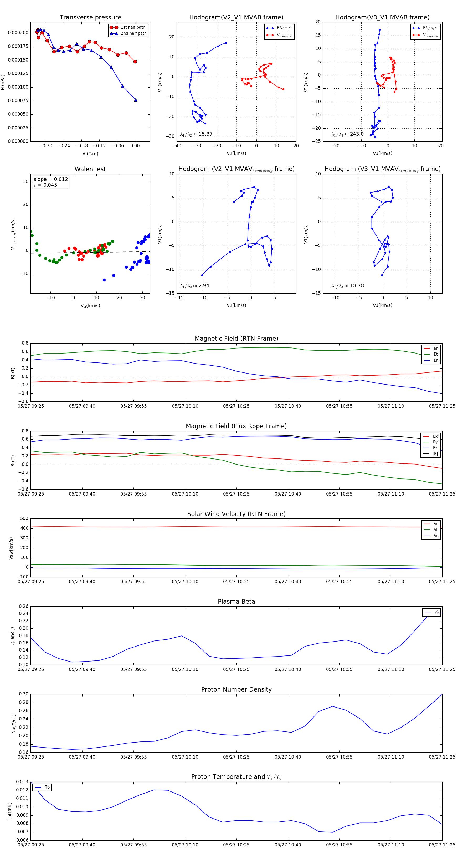Click the "0.013" tick on Proton Temperature
Screen dimensions: 473x868
pyautogui.click(x=22, y=782)
